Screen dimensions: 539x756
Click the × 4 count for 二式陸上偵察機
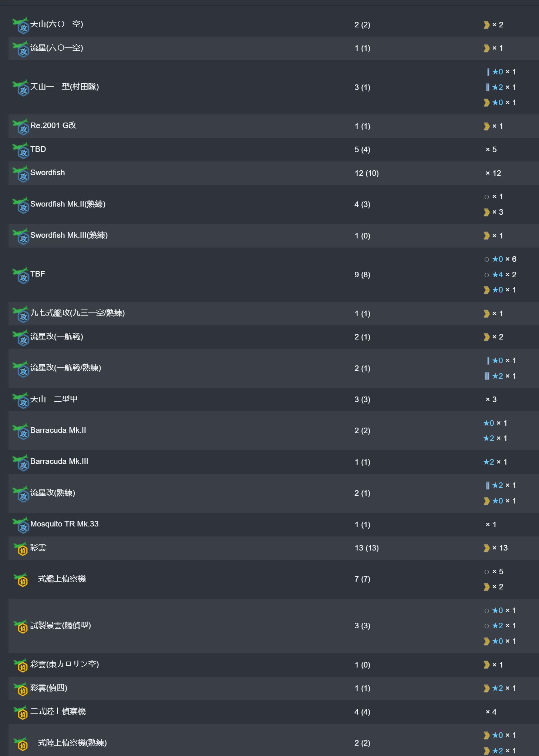(x=491, y=712)
